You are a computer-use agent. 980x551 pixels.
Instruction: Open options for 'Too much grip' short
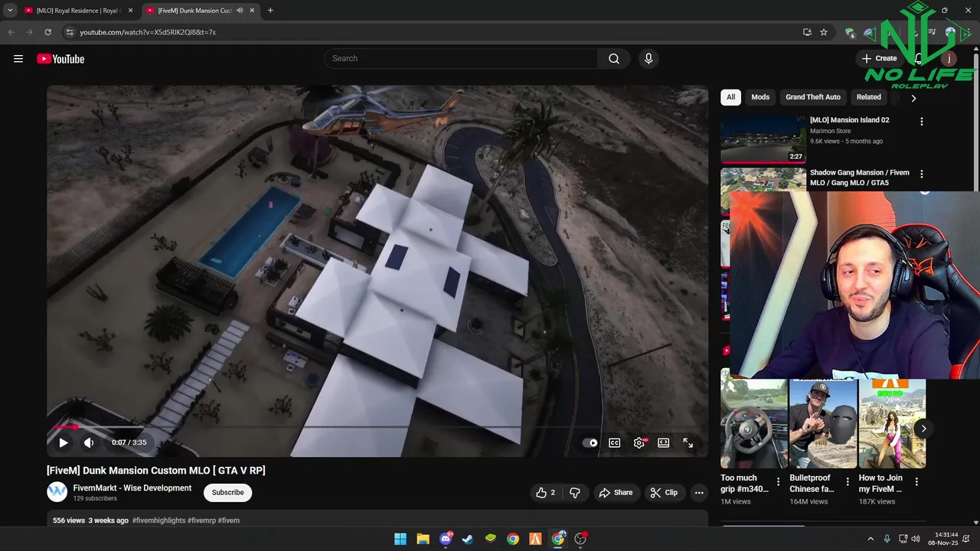[778, 481]
